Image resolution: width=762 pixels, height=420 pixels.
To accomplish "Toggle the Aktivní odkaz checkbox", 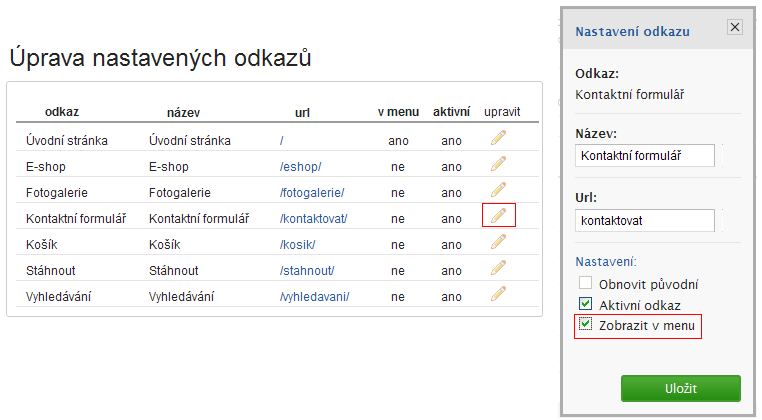I will click(587, 304).
